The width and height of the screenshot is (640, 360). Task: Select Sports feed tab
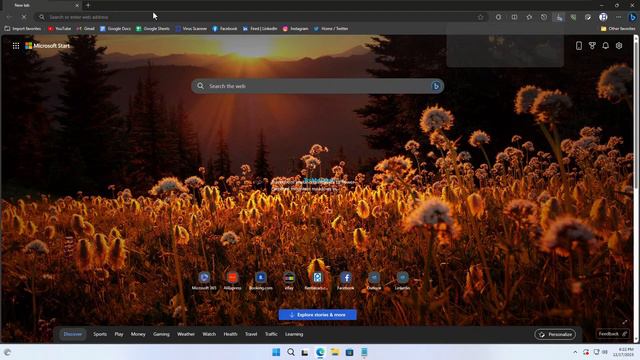tap(100, 334)
